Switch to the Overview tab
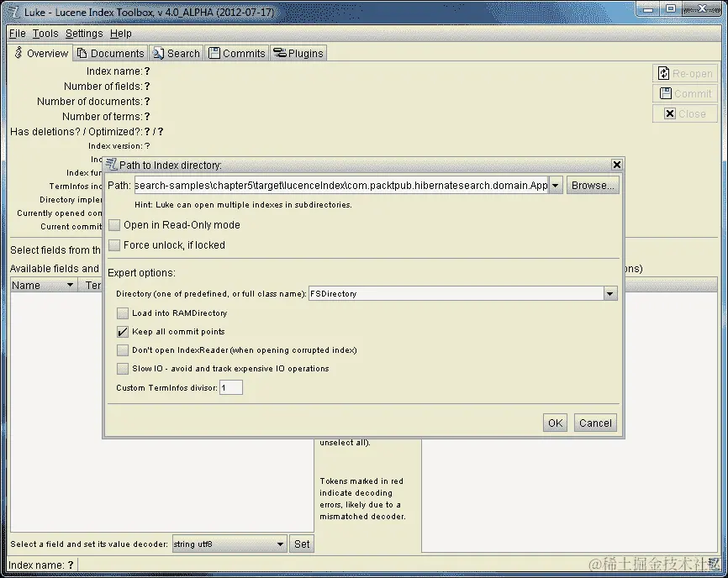 [41, 53]
